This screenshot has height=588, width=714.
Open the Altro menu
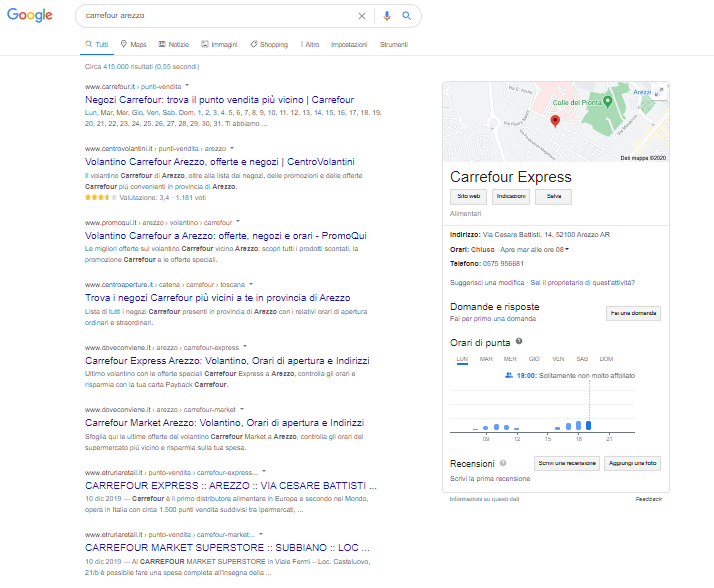[x=310, y=44]
